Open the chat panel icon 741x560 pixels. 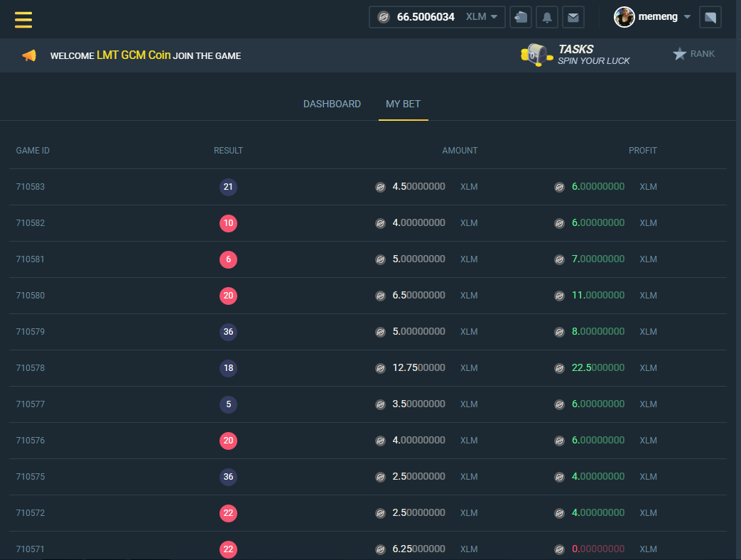[710, 17]
